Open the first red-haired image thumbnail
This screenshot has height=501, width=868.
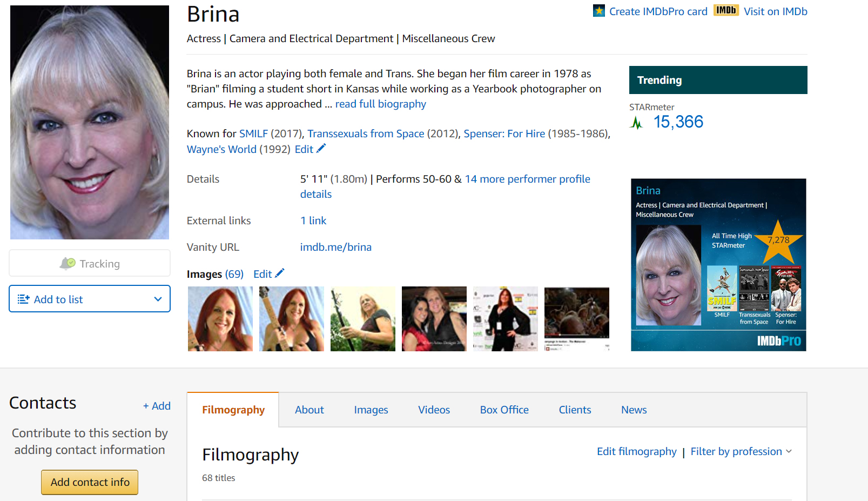[x=220, y=319]
